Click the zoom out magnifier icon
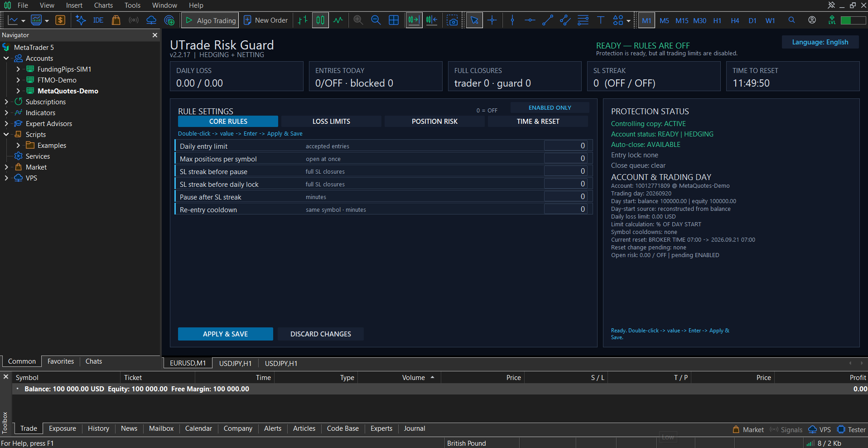 376,20
